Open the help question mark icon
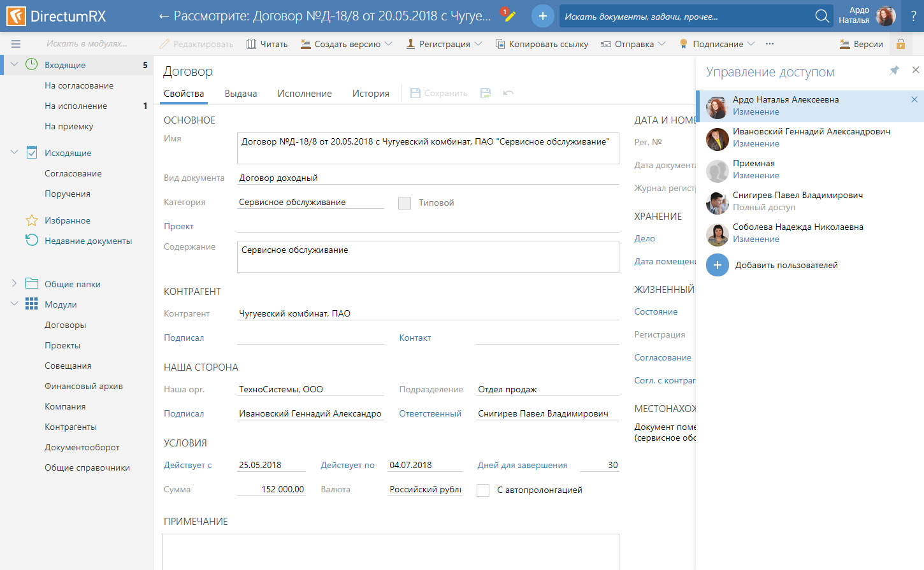This screenshot has width=924, height=570. coord(913,16)
